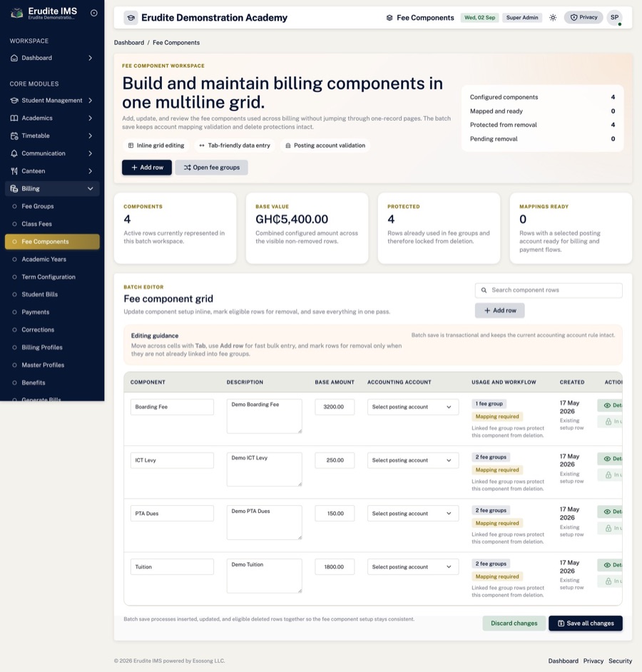
Task: Click eye details button for ICT Levy
Action: point(610,459)
